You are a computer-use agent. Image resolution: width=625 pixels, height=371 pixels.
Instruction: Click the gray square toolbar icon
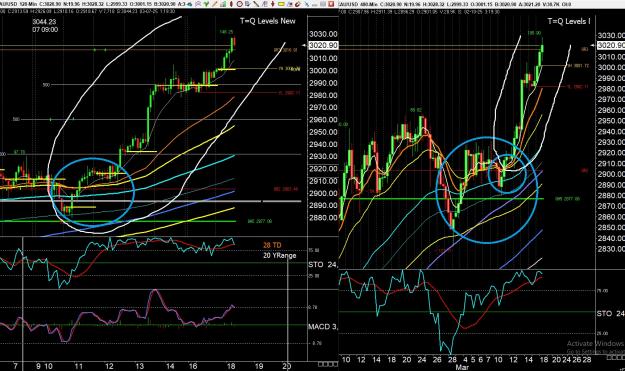tap(322, 4)
